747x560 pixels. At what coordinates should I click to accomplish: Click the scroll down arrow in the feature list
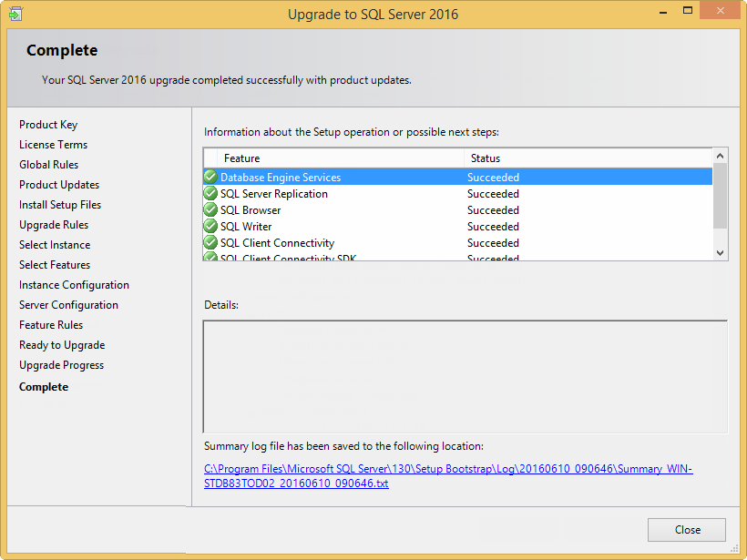720,253
